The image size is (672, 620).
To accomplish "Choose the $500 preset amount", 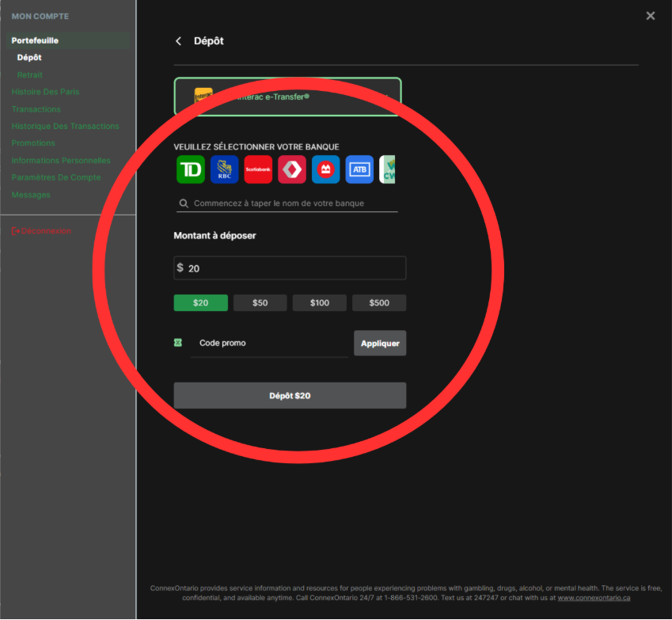I will tap(379, 302).
